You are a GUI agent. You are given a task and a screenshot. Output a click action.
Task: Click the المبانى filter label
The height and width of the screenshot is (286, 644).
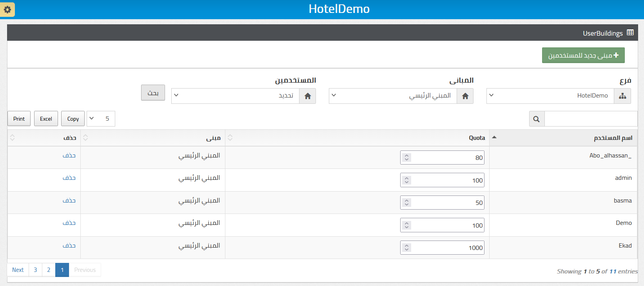tap(461, 80)
